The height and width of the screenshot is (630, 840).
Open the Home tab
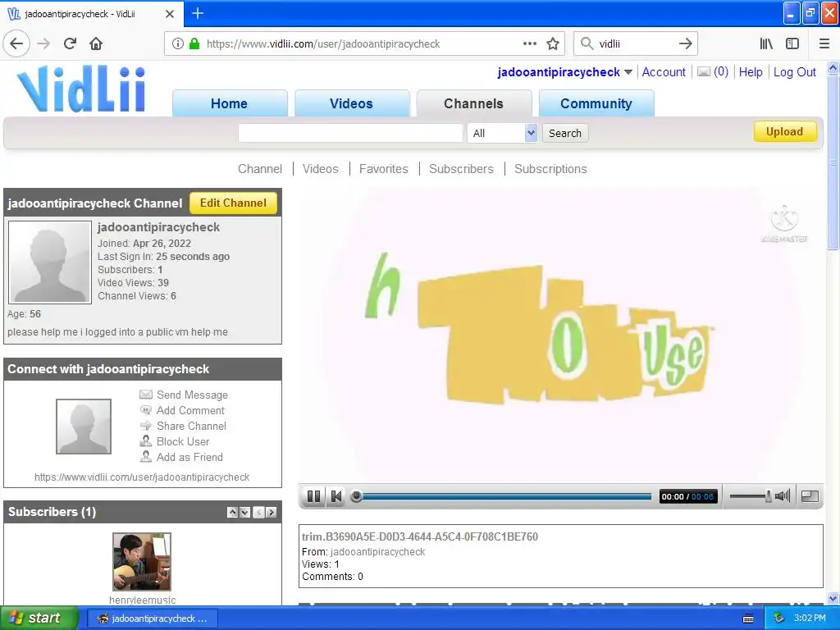pyautogui.click(x=230, y=103)
